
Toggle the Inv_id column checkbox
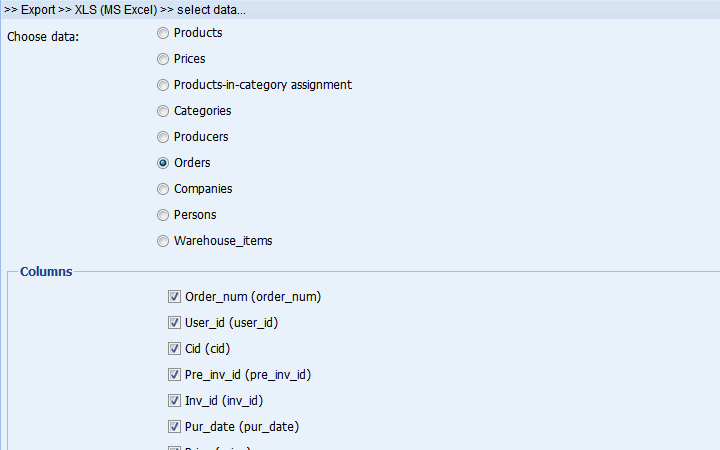(x=174, y=400)
